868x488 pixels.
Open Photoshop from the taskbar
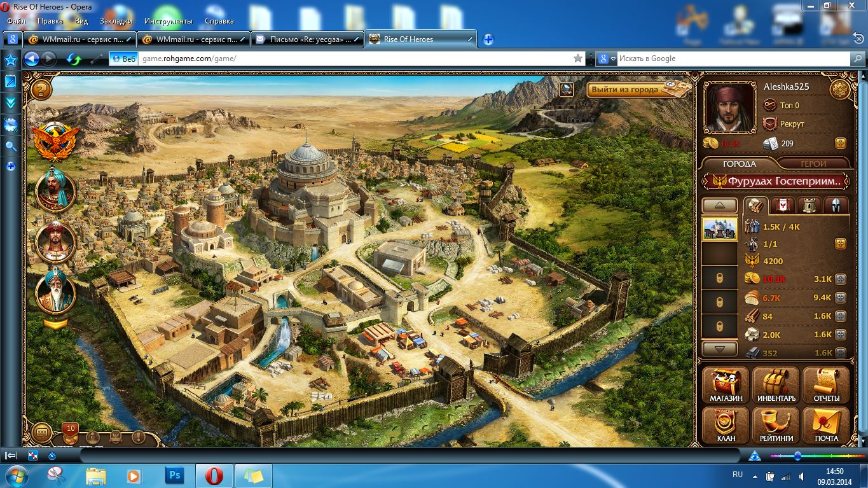tap(174, 475)
